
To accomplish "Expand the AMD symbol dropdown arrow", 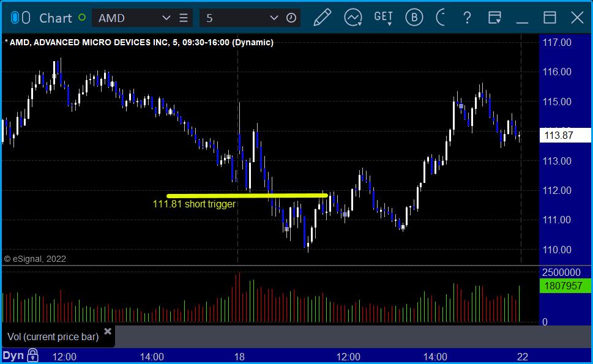I will click(x=166, y=18).
